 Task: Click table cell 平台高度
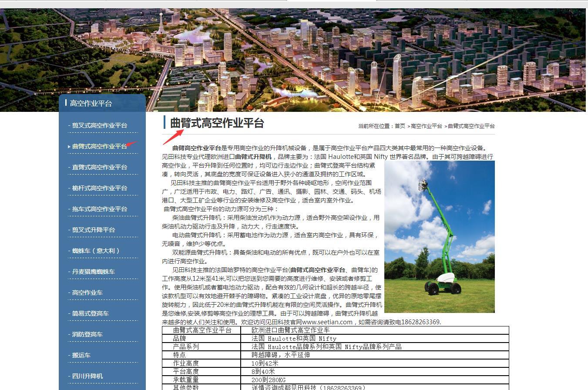pos(202,372)
